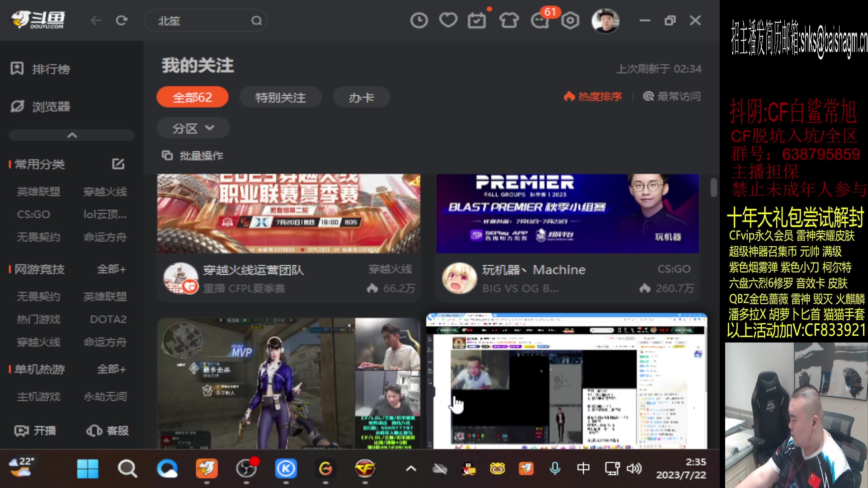Screen dimensions: 868x488
Task: Click the 排行榜 ranking sidebar icon
Action: pyautogui.click(x=17, y=69)
